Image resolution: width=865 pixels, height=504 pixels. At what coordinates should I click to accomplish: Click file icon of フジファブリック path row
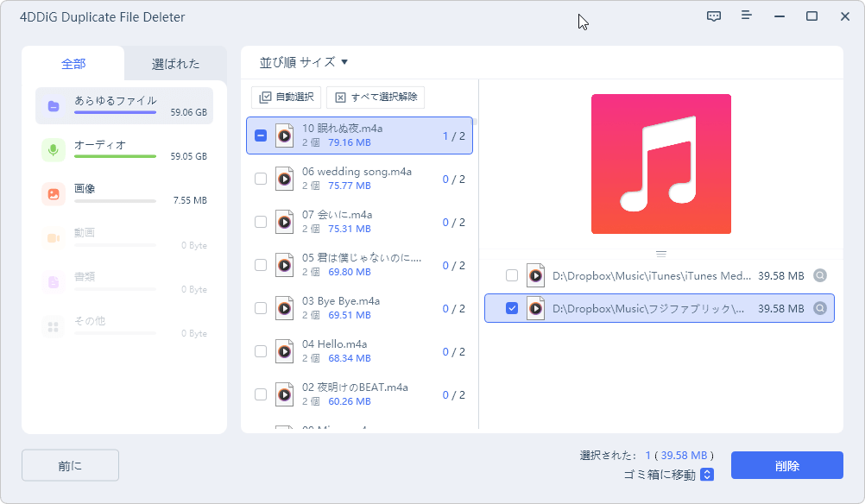point(535,308)
